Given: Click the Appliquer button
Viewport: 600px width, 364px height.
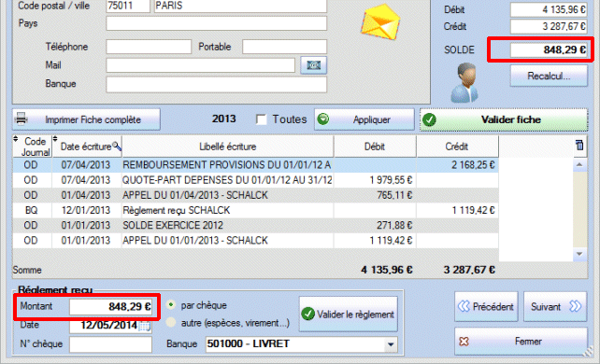Looking at the screenshot, I should tap(364, 119).
